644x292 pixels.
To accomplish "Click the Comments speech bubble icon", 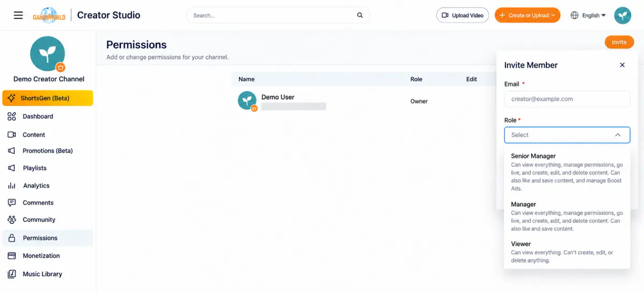I will 12,203.
